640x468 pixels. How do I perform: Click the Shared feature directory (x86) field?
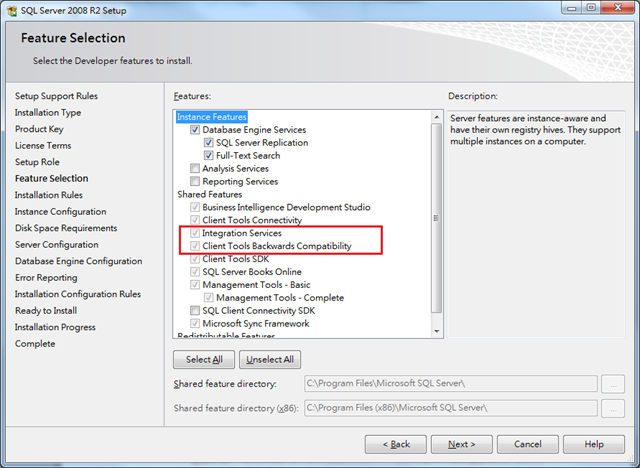451,408
